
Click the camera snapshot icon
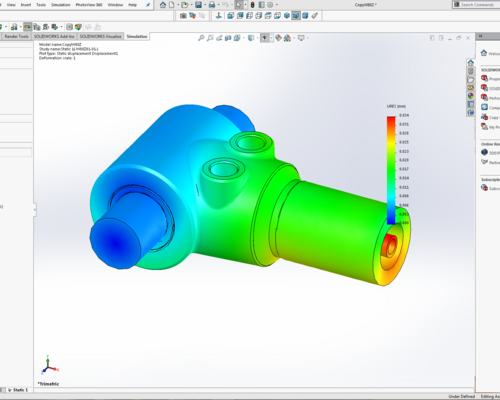(x=183, y=16)
